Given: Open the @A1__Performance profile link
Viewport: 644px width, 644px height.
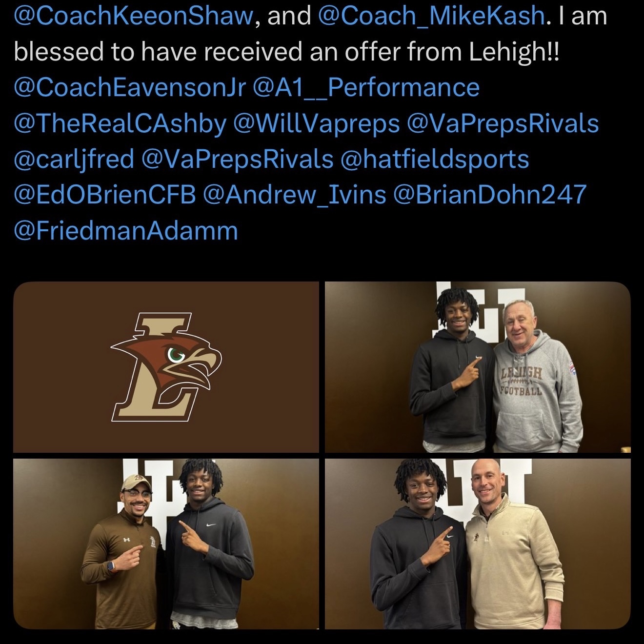Looking at the screenshot, I should click(365, 88).
